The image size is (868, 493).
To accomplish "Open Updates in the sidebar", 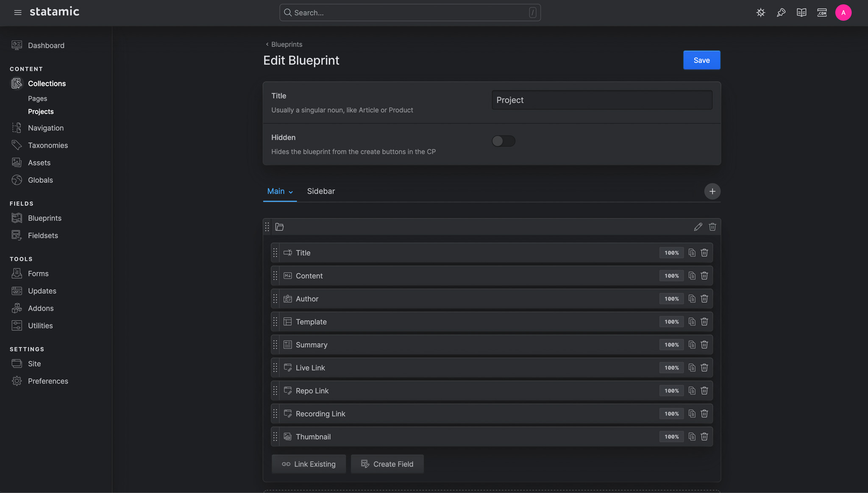I will point(42,291).
